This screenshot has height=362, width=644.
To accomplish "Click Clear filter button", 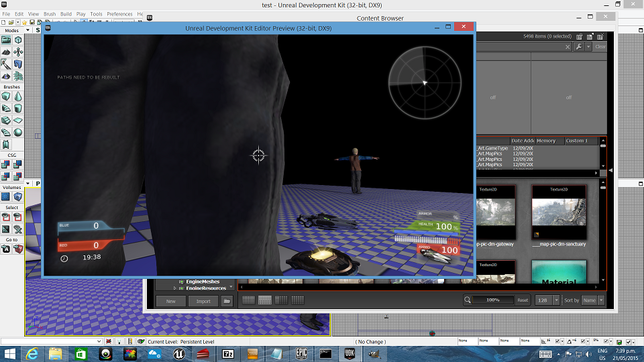I will (x=600, y=47).
